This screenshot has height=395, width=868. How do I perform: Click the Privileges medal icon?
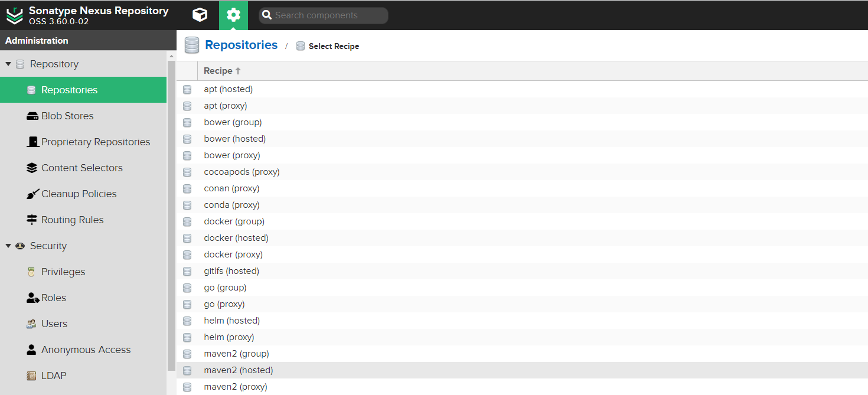coord(32,272)
